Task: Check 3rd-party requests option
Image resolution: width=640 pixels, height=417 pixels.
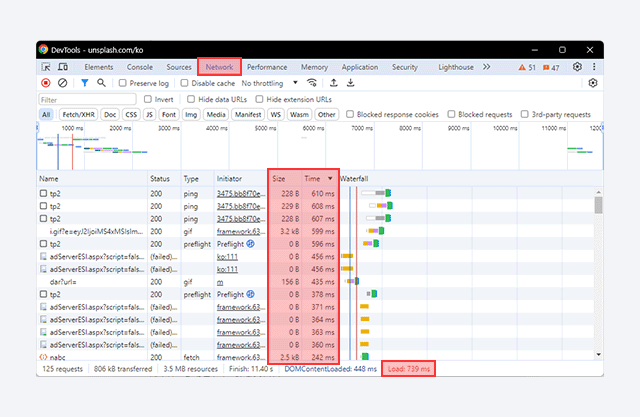Action: point(524,114)
